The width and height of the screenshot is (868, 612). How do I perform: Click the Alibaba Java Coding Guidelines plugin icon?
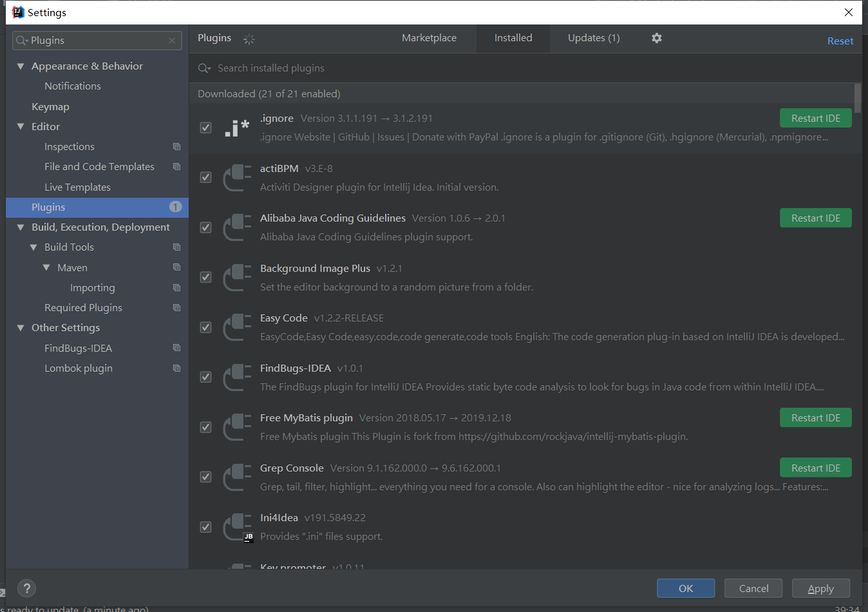[237, 227]
